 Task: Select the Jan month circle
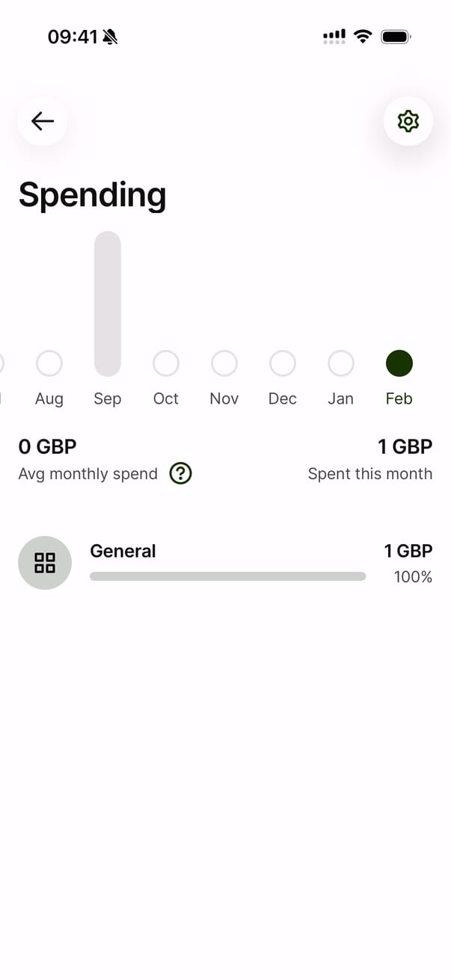[341, 363]
